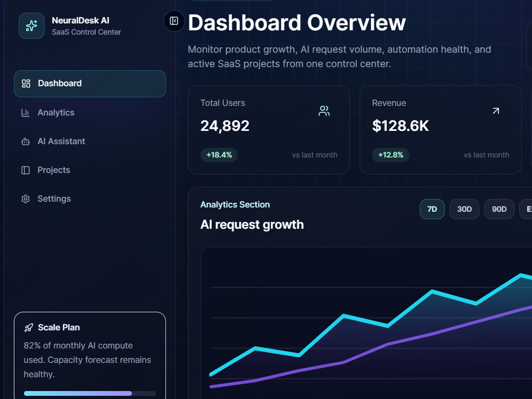Click the Revenue arrow icon
Viewport: 532px width, 399px height.
pos(496,111)
